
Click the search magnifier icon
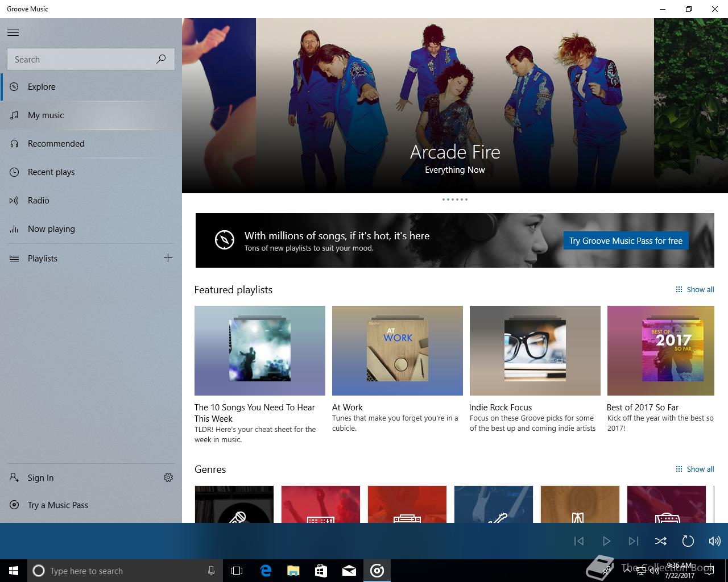pyautogui.click(x=161, y=59)
